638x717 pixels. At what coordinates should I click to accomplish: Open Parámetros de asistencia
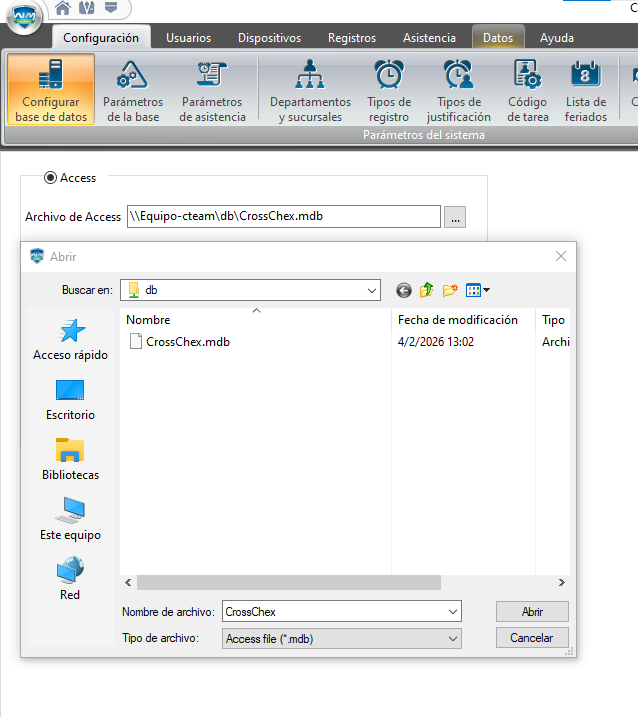click(x=212, y=90)
